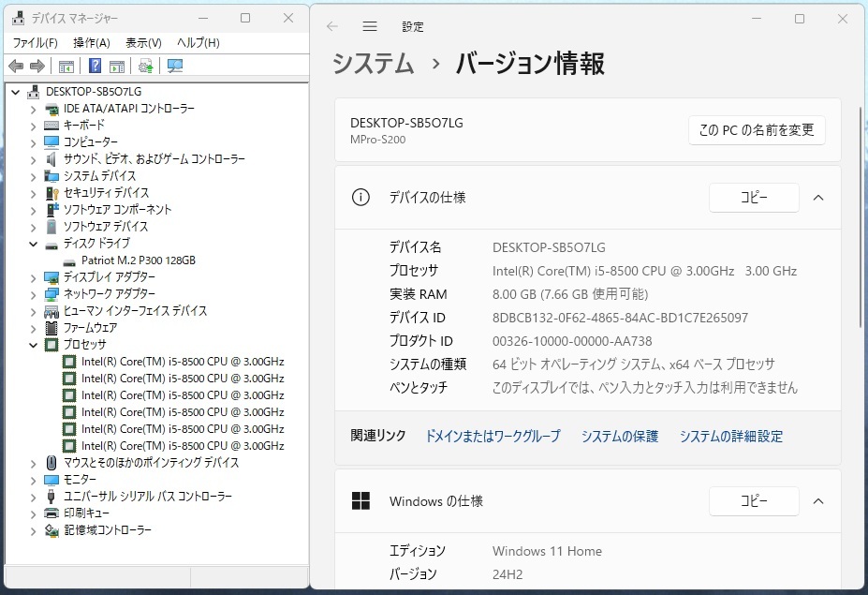Viewport: 868px width, 595px height.
Task: Click the Back arrow in Device Manager toolbar
Action: 16,67
